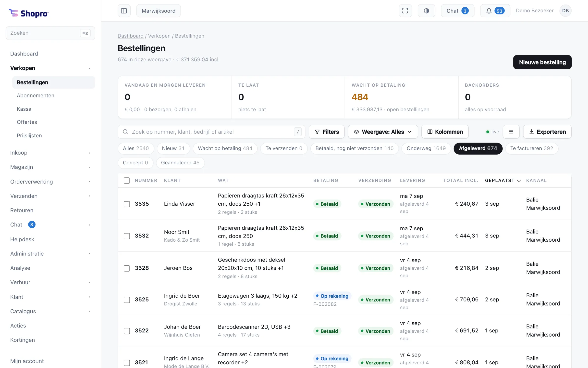588x368 pixels.
Task: Open order number 3535
Action: click(x=142, y=204)
